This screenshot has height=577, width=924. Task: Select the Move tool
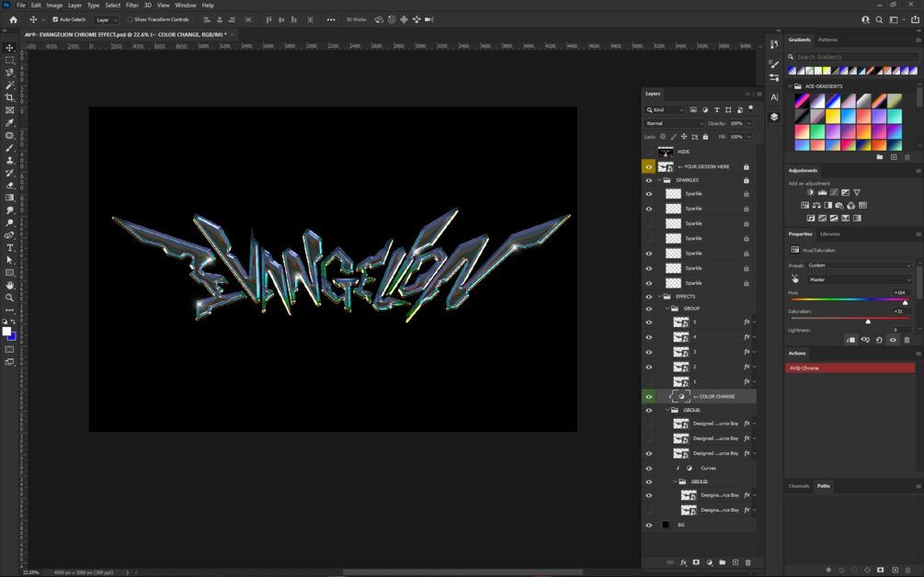tap(9, 48)
